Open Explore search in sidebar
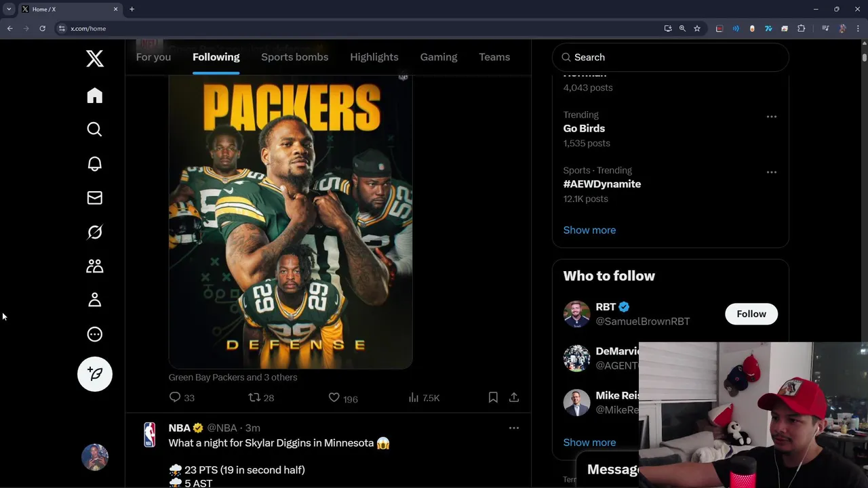868x488 pixels. (95, 129)
